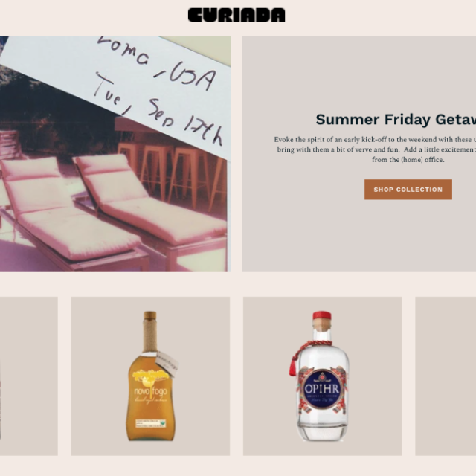The width and height of the screenshot is (476, 476).
Task: Click the red cap of the Opihr bottle
Action: pos(322,315)
